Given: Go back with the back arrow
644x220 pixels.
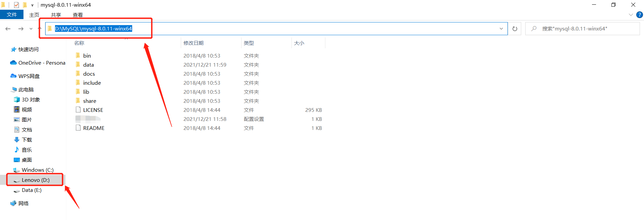Looking at the screenshot, I should tap(8, 29).
